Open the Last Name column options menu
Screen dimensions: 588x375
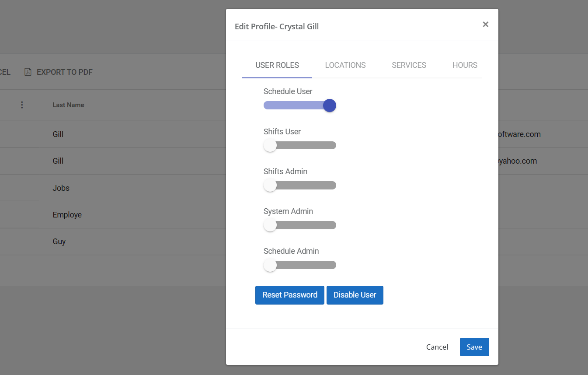point(22,105)
